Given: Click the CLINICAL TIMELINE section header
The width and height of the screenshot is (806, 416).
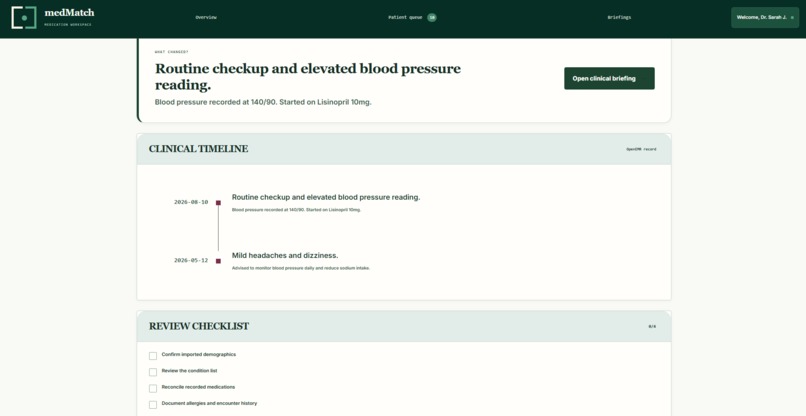Looking at the screenshot, I should (x=198, y=149).
